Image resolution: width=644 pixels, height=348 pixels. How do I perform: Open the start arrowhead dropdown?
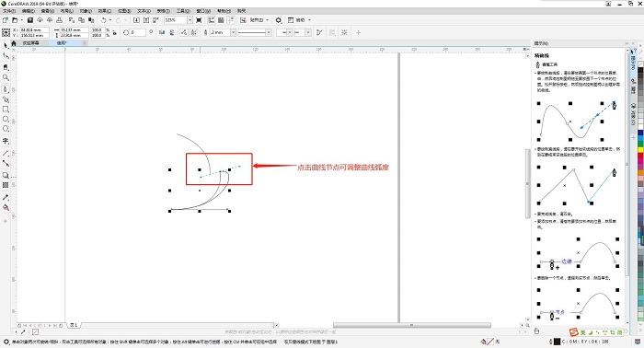pos(290,32)
